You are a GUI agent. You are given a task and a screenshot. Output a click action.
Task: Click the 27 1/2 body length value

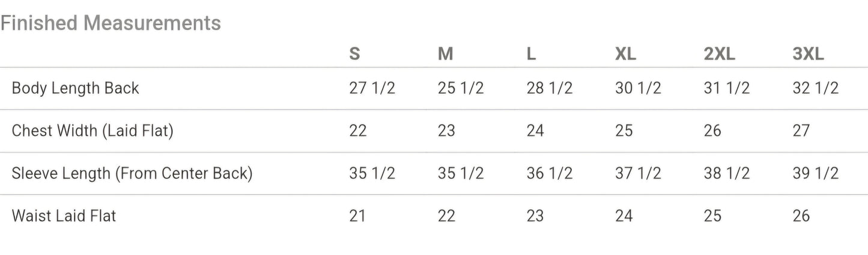[372, 88]
